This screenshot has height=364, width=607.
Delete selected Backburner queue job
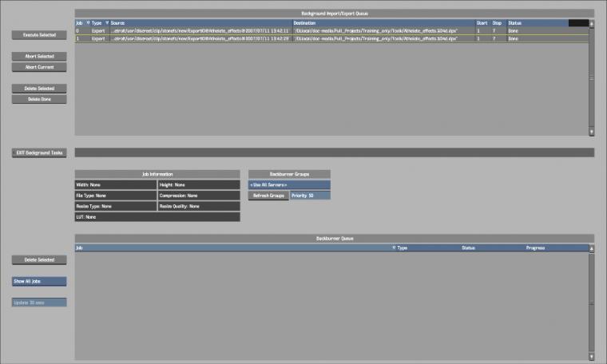click(39, 260)
